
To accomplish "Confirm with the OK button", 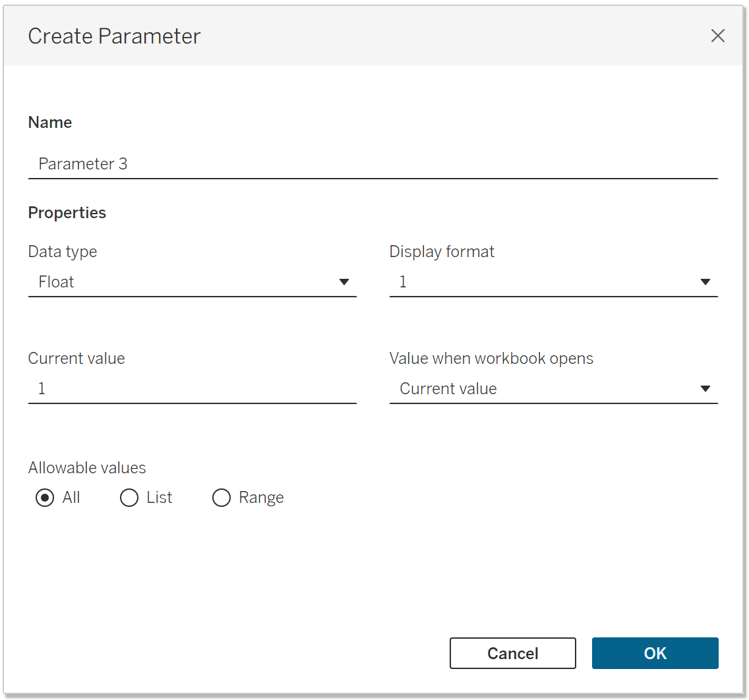I will (x=655, y=653).
